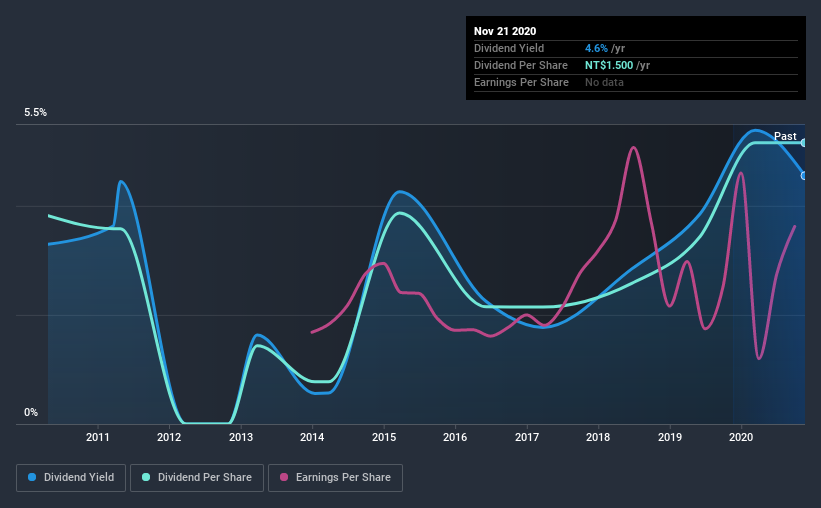The image size is (821, 508).
Task: Click the teal Dividend Per Share legend dot
Action: coord(146,477)
